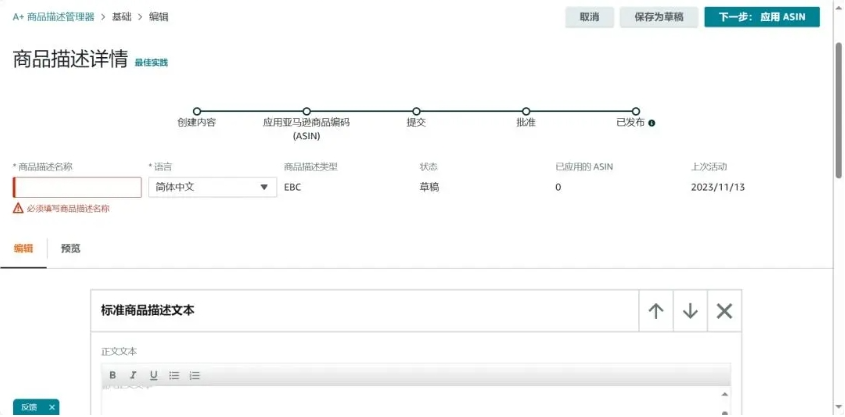Remove the standard text module with X
This screenshot has height=417, width=845.
pyautogui.click(x=724, y=311)
